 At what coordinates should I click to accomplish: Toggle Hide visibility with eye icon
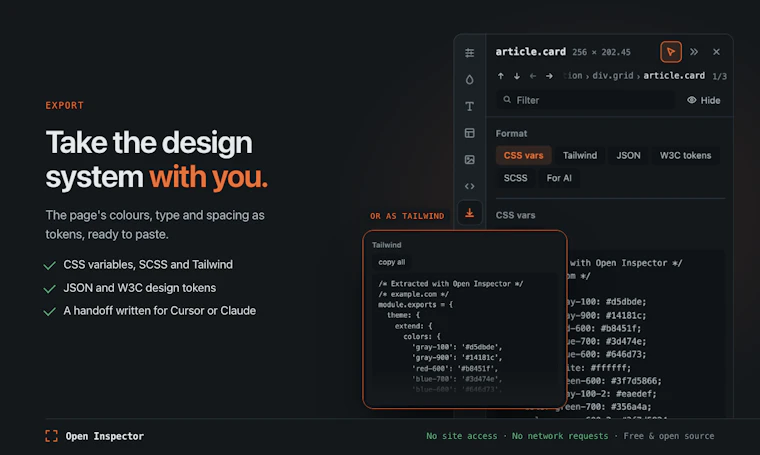703,100
